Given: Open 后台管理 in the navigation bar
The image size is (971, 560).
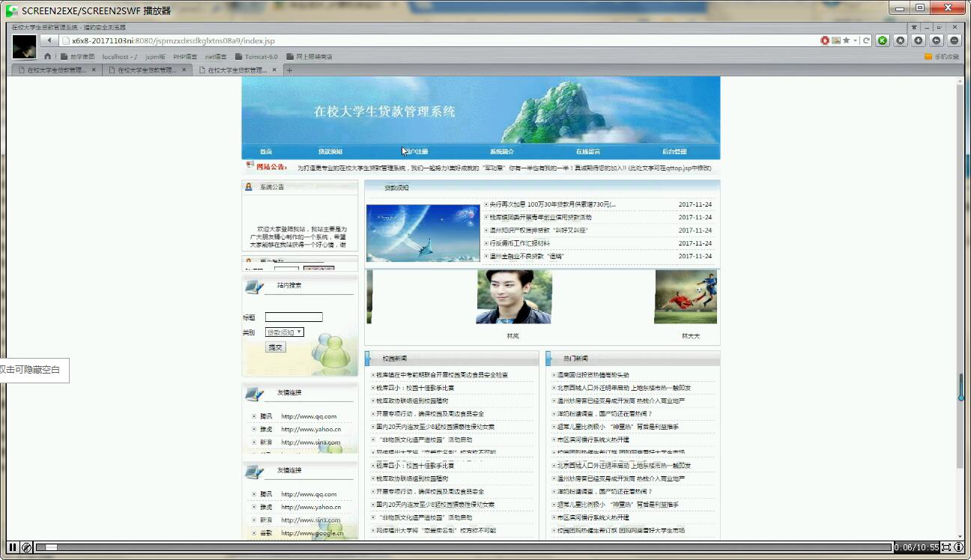Looking at the screenshot, I should tap(674, 151).
